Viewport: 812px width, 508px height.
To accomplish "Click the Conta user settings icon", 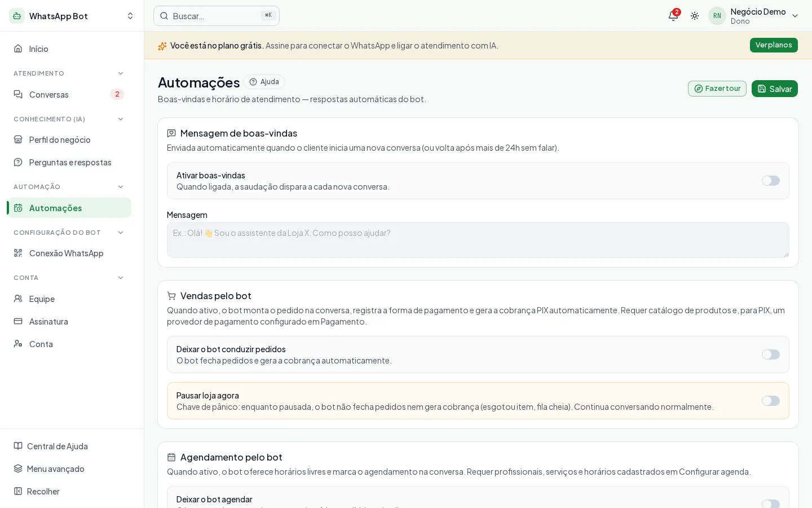I will [18, 344].
